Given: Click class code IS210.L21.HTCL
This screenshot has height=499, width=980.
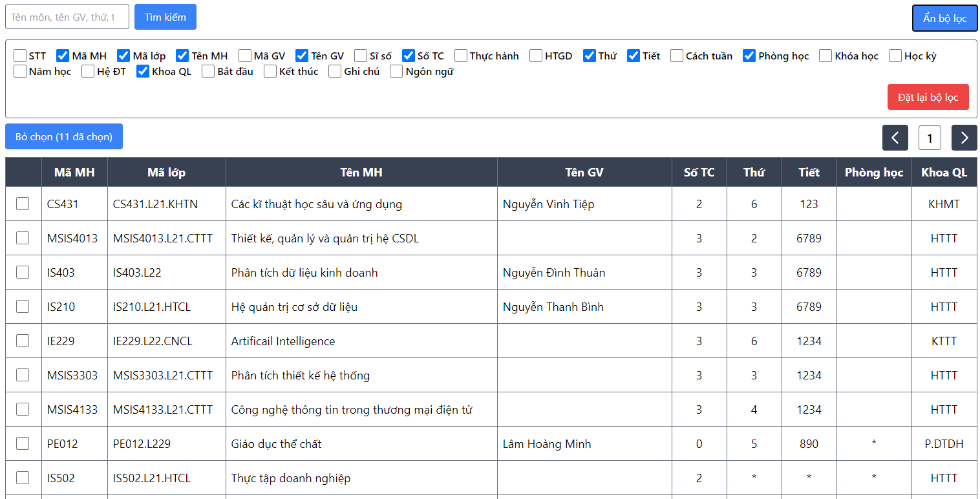Looking at the screenshot, I should 152,307.
